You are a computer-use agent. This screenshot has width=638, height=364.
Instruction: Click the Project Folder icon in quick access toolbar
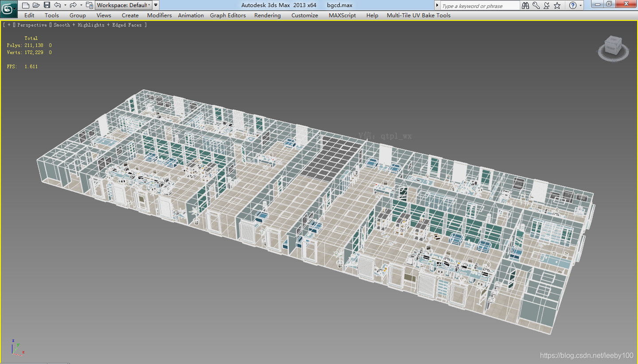(x=89, y=5)
